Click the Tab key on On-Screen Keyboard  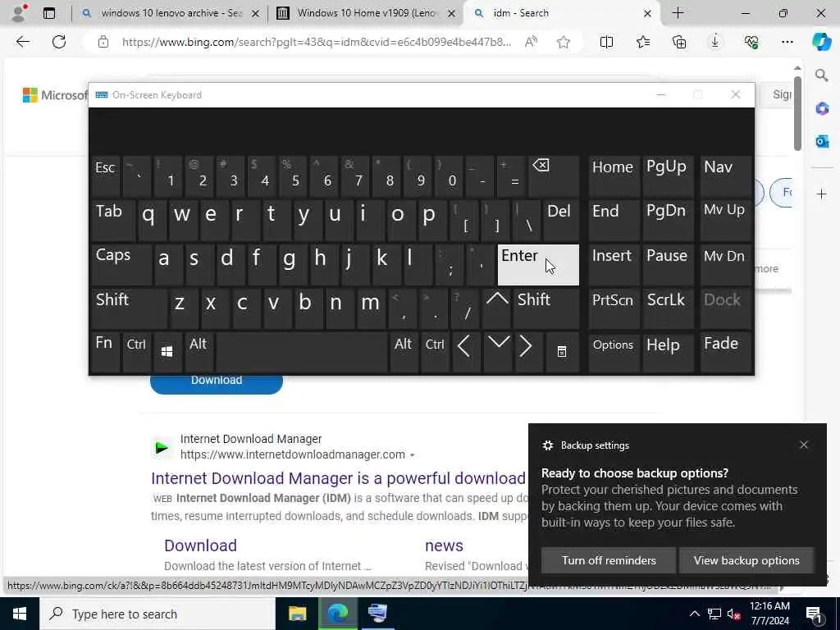[x=112, y=220]
